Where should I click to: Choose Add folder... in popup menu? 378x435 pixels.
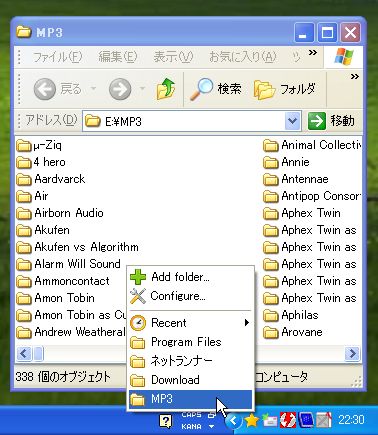(190, 277)
